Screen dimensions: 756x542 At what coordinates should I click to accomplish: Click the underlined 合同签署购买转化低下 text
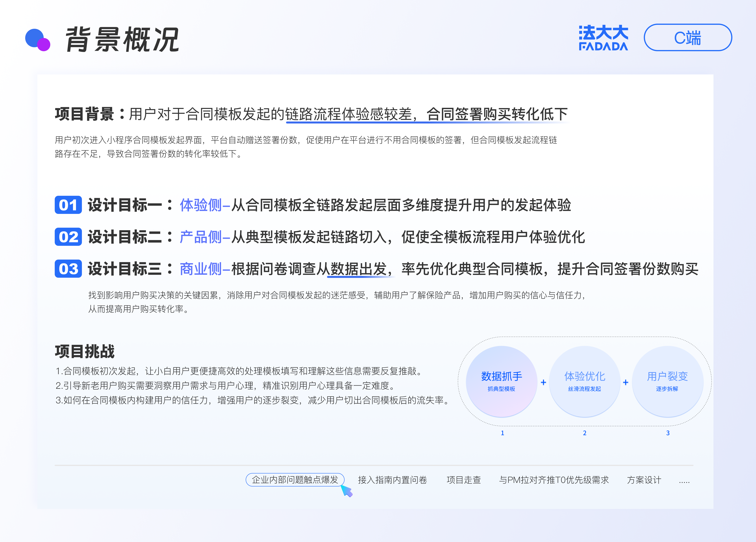[x=497, y=114]
